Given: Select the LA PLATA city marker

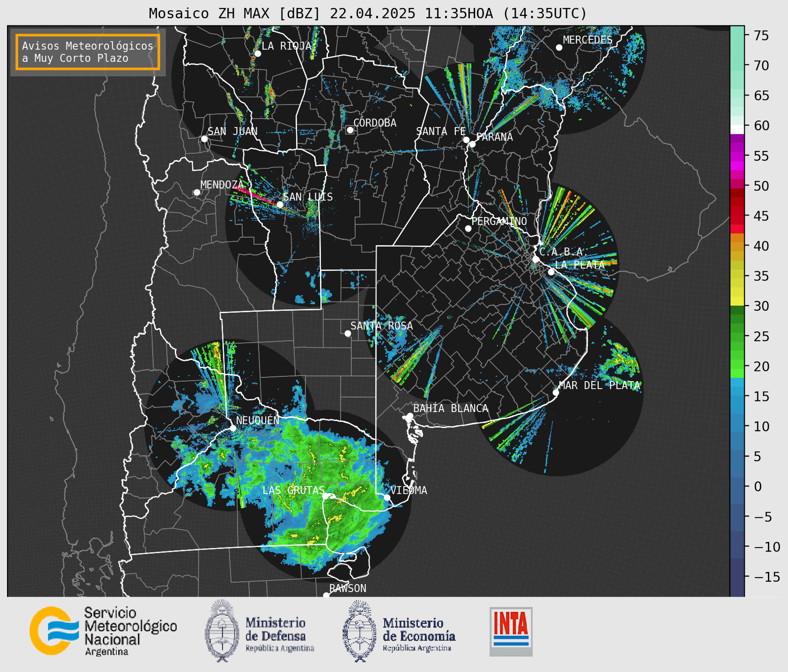Looking at the screenshot, I should tap(551, 272).
